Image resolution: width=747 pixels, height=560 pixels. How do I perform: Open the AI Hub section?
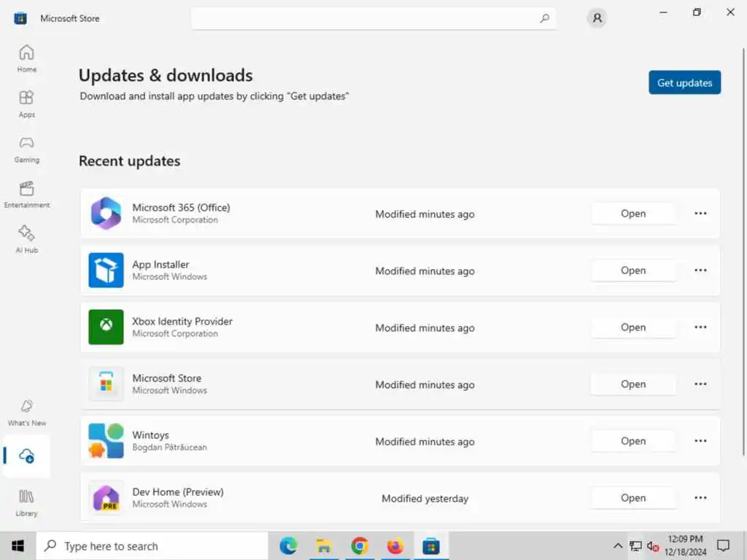(x=27, y=239)
